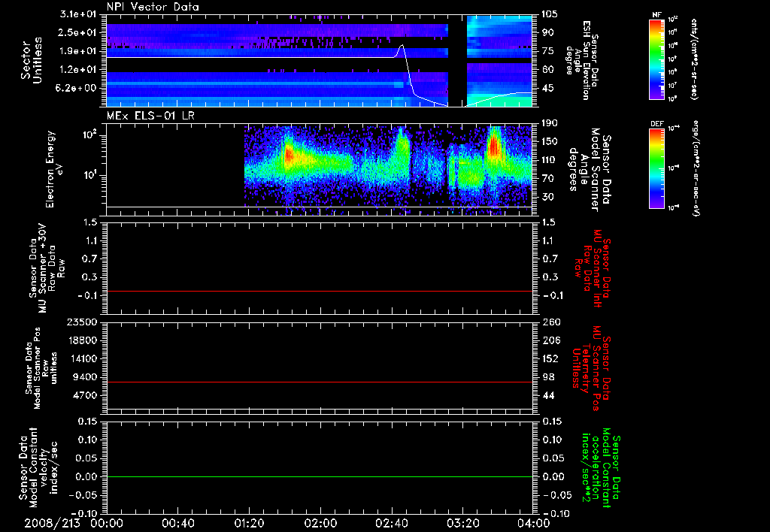Click the '04:00' time axis label
The height and width of the screenshot is (532, 770).
click(x=534, y=524)
